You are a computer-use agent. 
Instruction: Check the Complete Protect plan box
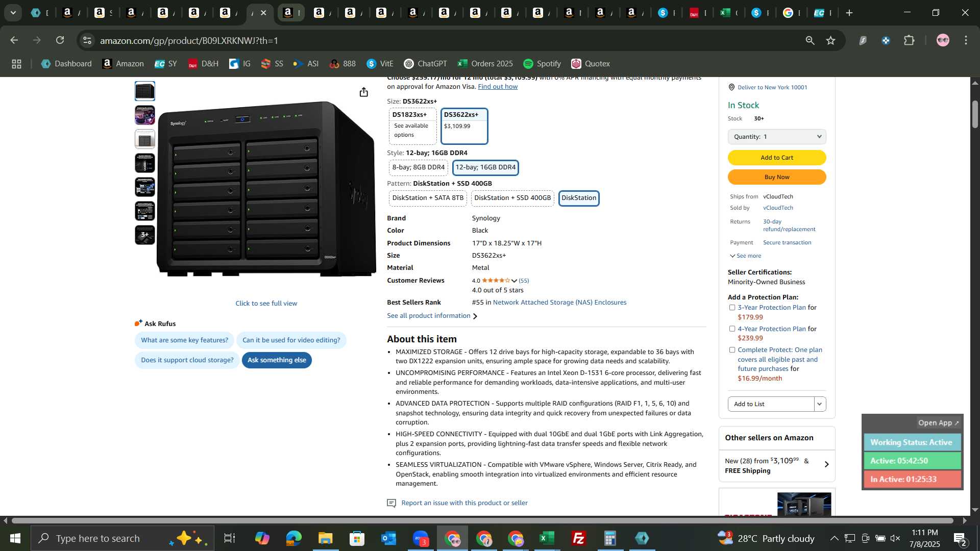click(x=732, y=350)
